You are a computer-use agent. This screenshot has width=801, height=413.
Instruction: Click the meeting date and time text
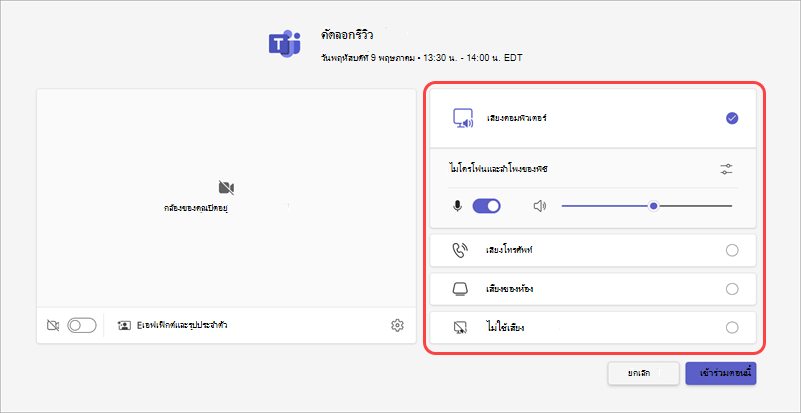tap(421, 58)
